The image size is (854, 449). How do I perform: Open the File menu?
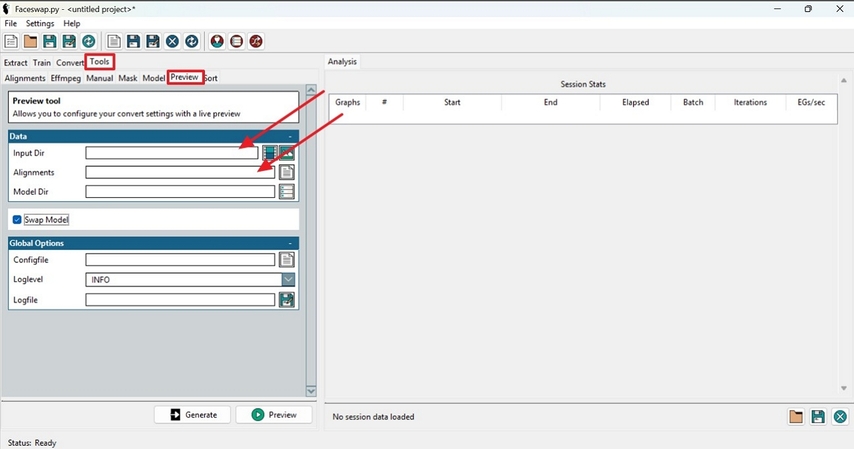11,23
